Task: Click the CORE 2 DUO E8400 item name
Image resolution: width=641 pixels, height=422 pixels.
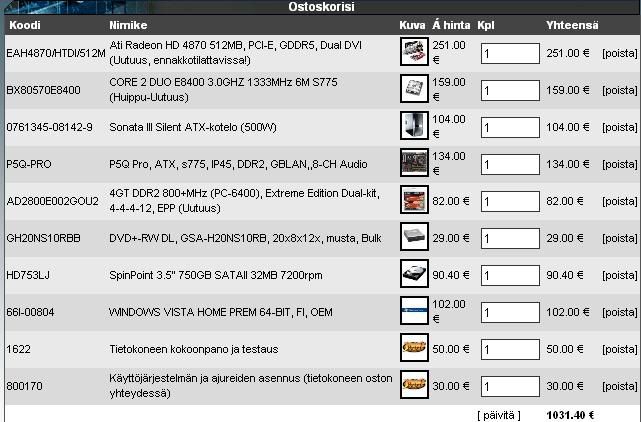Action: click(224, 90)
